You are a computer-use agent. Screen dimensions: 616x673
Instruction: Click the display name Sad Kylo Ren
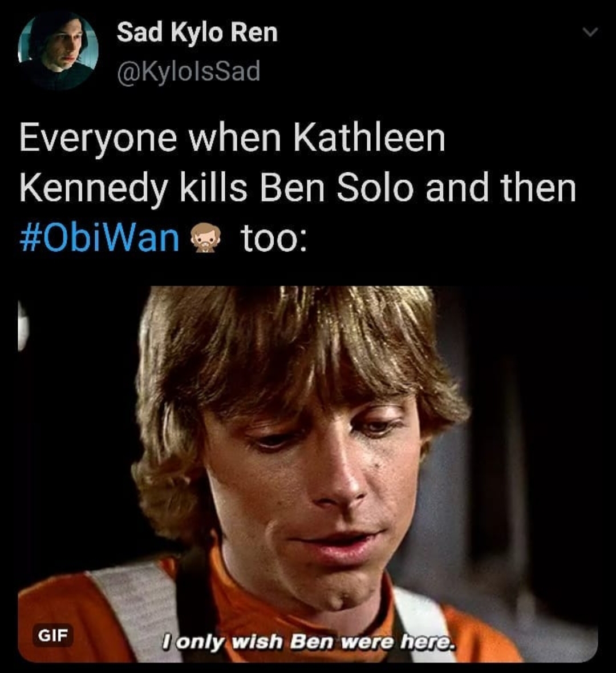tap(197, 33)
